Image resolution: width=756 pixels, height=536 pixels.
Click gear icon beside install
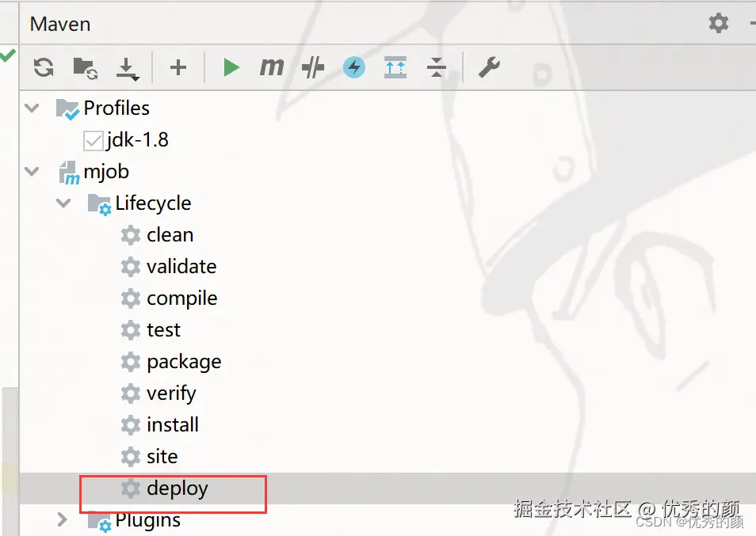point(131,425)
